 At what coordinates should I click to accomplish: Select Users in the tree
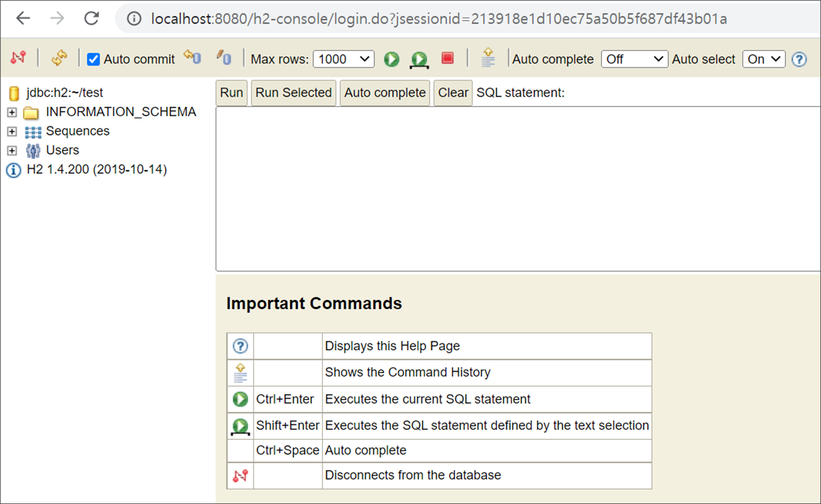click(62, 150)
